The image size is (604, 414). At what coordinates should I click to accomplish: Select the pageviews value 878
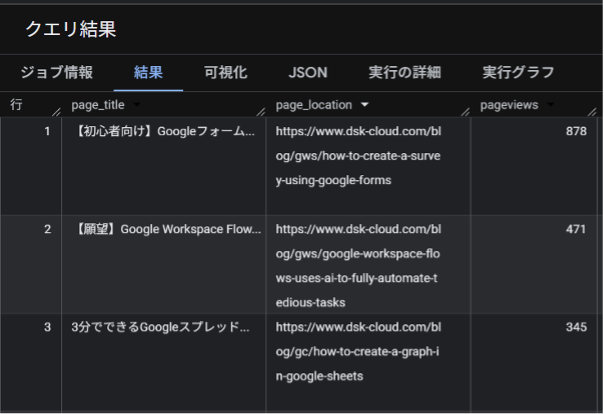pyautogui.click(x=576, y=131)
